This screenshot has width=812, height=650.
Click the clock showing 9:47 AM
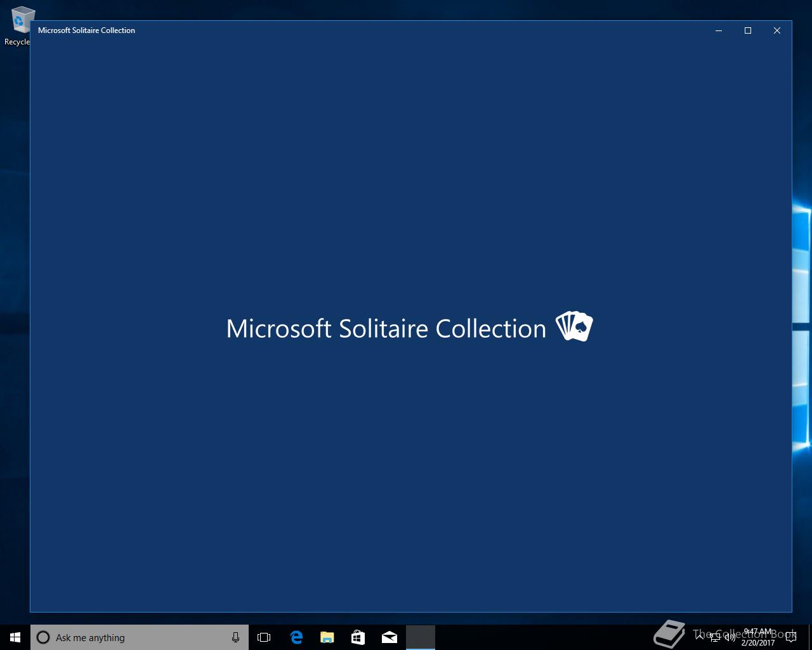(x=758, y=637)
